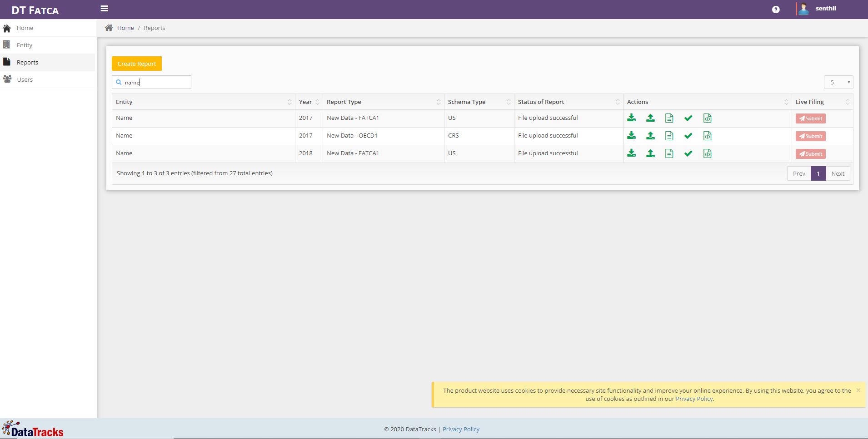Download file for 2017 FATCA1 report
868x439 pixels.
point(631,118)
